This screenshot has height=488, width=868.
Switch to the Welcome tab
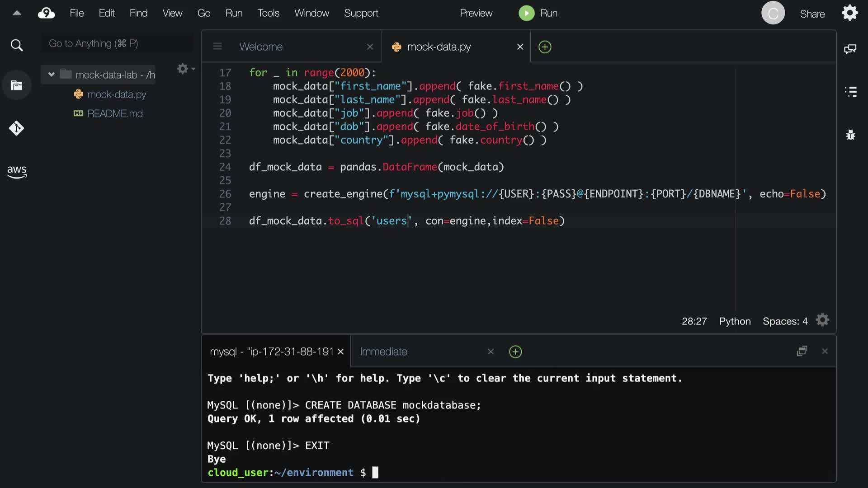tap(261, 47)
